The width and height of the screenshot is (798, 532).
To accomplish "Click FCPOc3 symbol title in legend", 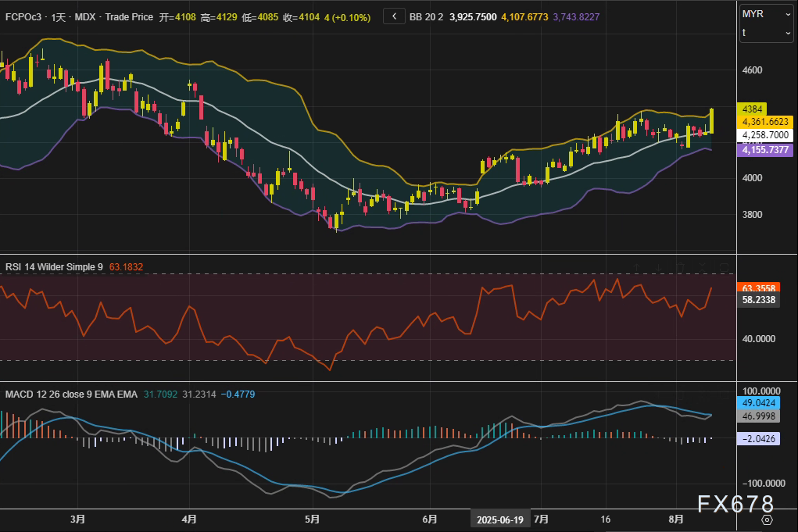I will tap(24, 16).
